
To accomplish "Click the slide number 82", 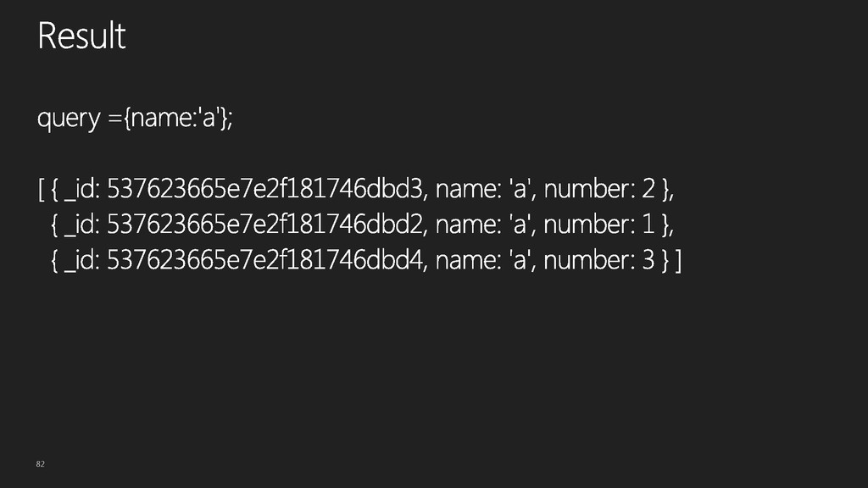I will tap(41, 463).
